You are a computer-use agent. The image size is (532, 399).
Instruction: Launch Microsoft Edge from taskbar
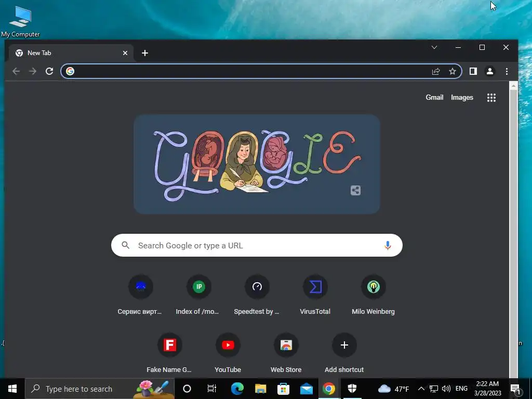point(237,389)
